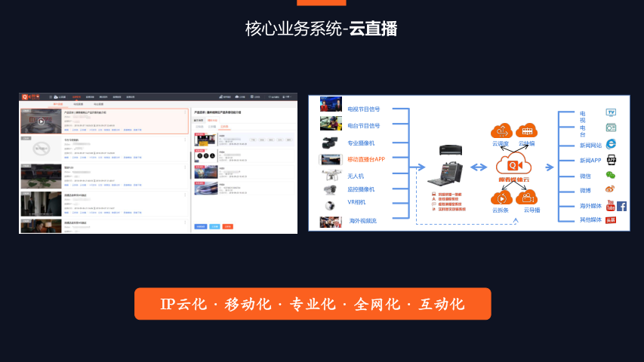The height and width of the screenshot is (362, 644).
Task: Click the 云拆条 cloud icon
Action: point(501,198)
